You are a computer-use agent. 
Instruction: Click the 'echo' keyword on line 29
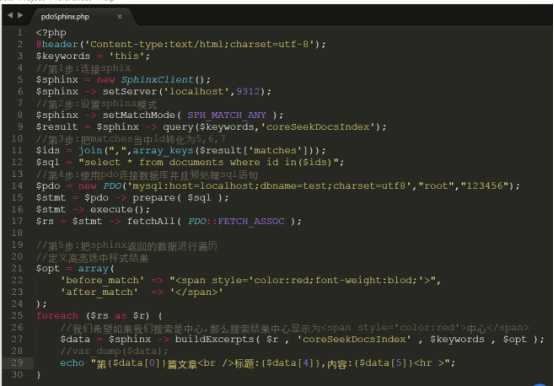pyautogui.click(x=72, y=363)
